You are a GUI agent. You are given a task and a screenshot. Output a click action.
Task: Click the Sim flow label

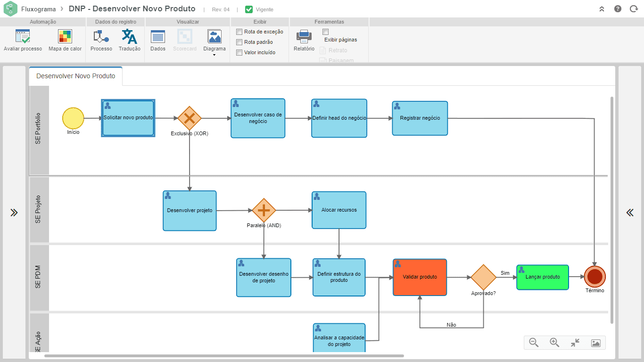(505, 273)
